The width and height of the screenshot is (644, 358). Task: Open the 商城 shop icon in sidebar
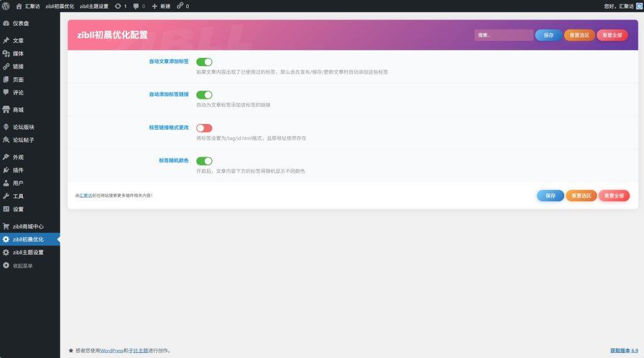6,109
